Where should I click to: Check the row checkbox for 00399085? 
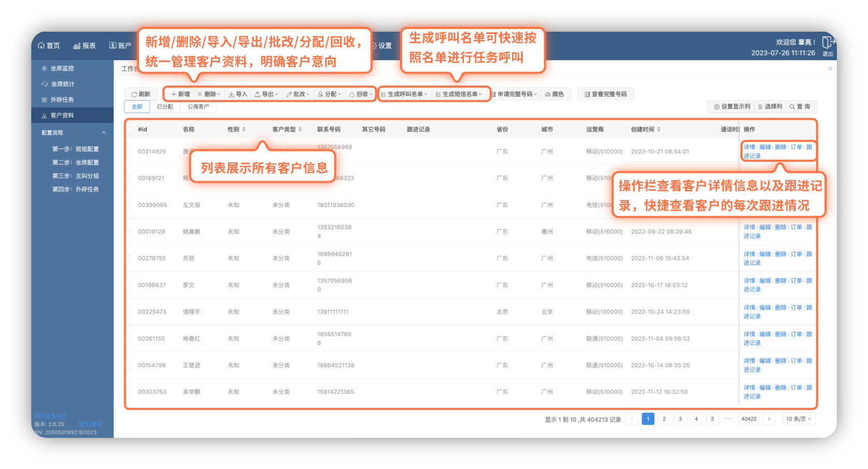[128, 205]
